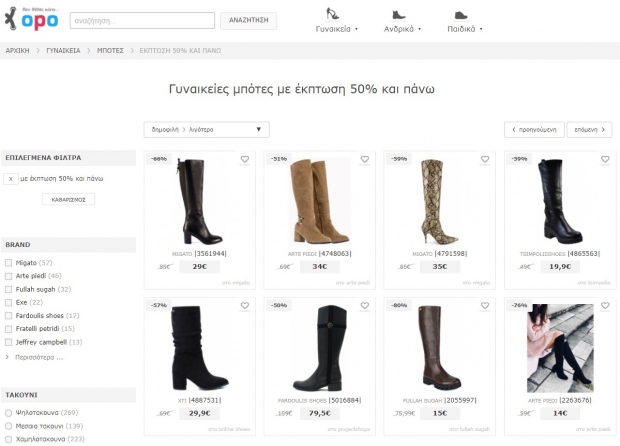Open the δημοφιλή sort order dropdown

(206, 130)
